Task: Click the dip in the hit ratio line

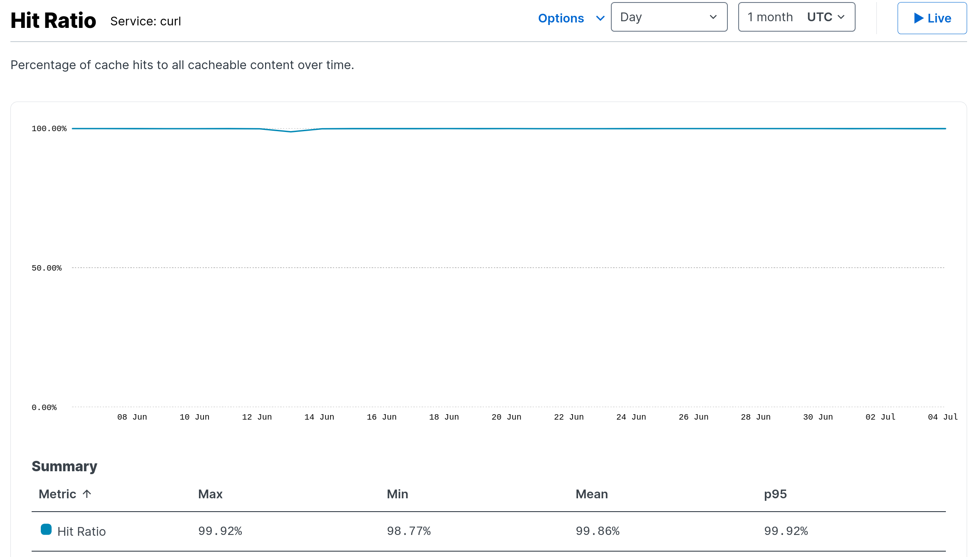Action: pos(291,132)
